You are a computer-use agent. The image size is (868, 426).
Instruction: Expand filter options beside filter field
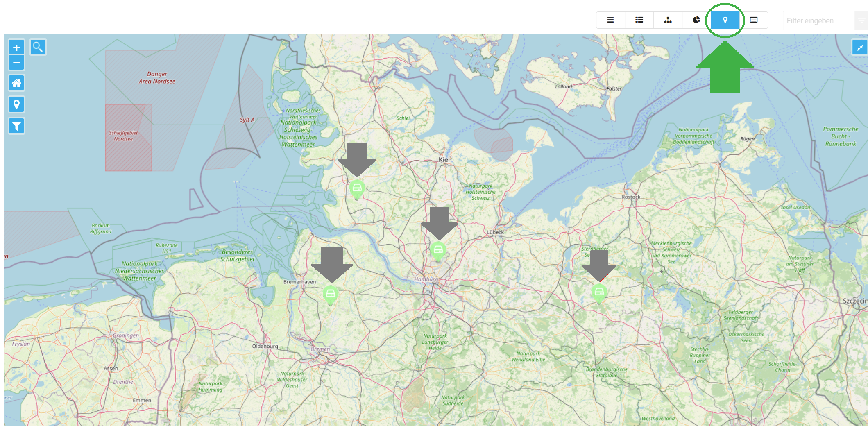click(x=861, y=20)
